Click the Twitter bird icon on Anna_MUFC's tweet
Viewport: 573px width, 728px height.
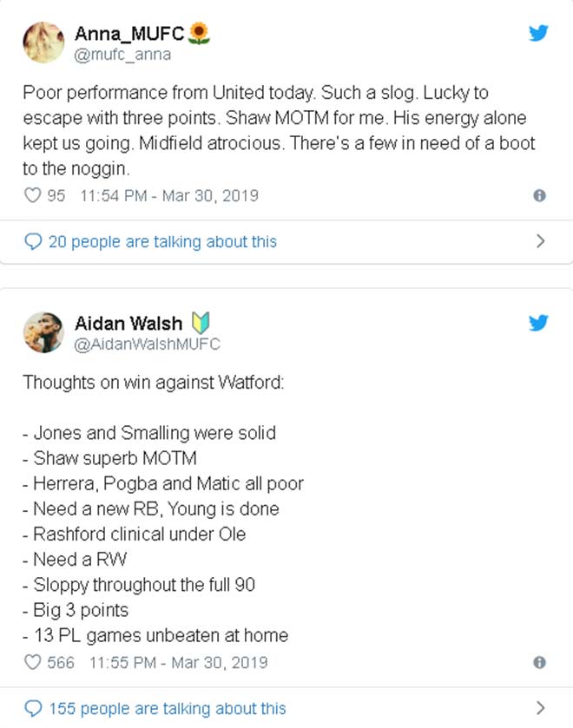click(538, 34)
